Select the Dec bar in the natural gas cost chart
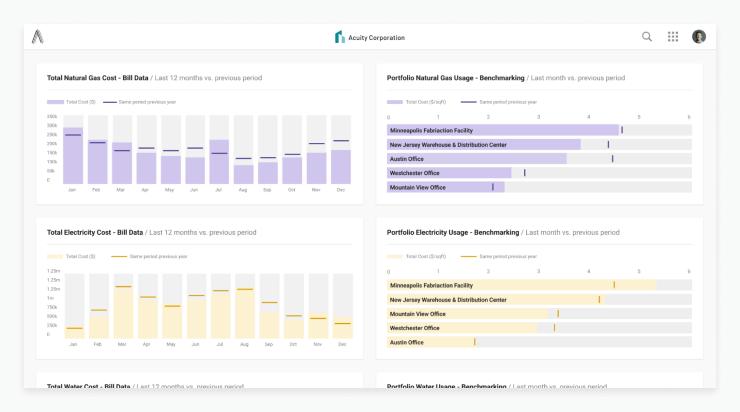Viewport: 740px width, 412px height. 341,167
